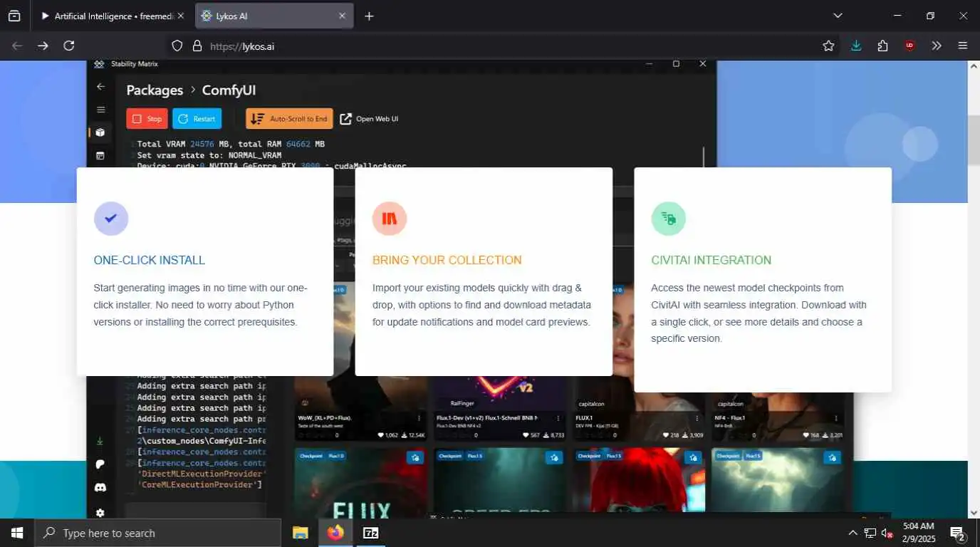Click the sidebar icon below the Packages cube
Image resolution: width=980 pixels, height=547 pixels.
100,155
